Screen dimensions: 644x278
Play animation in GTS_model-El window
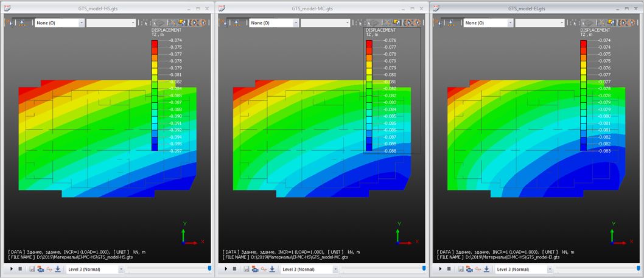tap(439, 269)
